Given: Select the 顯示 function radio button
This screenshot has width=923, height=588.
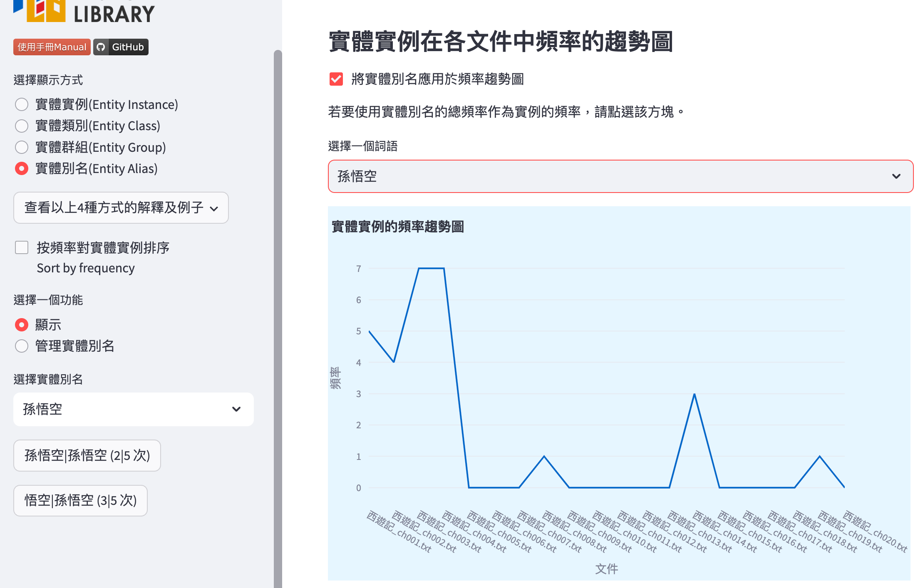Looking at the screenshot, I should 22,324.
